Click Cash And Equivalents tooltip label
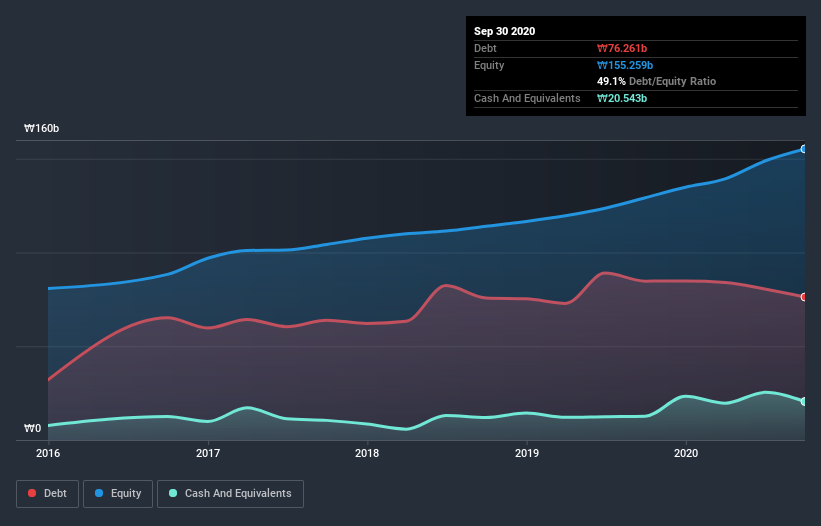821x526 pixels. pyautogui.click(x=527, y=98)
